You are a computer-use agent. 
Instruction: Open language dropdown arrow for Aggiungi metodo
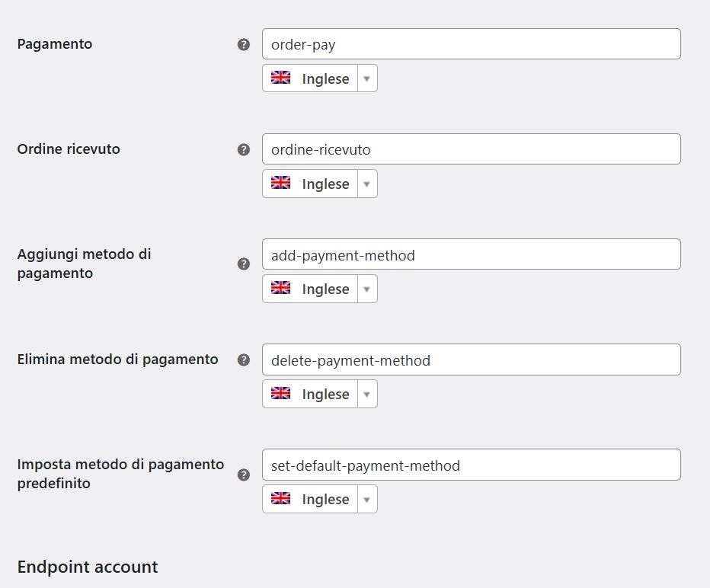click(x=366, y=289)
